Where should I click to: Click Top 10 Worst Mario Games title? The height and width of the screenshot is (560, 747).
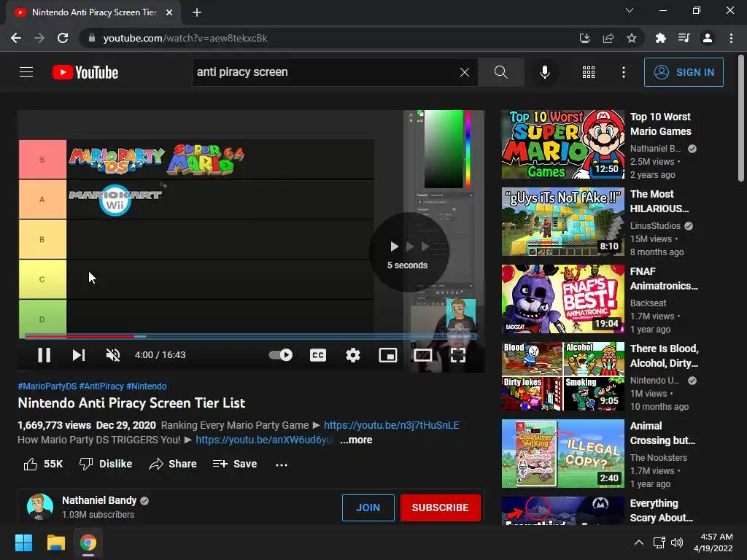(660, 124)
